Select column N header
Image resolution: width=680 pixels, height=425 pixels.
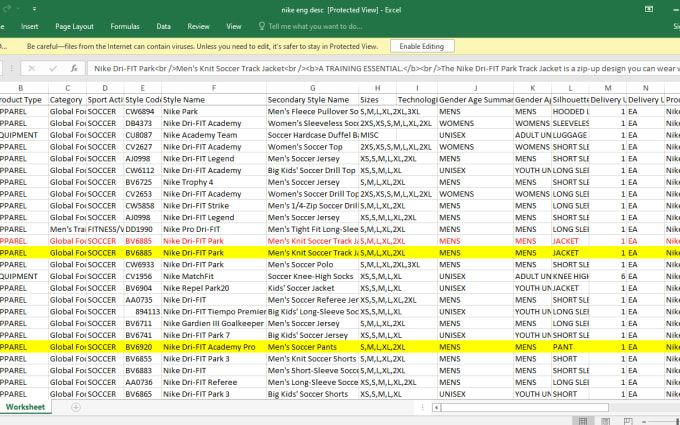click(x=646, y=88)
